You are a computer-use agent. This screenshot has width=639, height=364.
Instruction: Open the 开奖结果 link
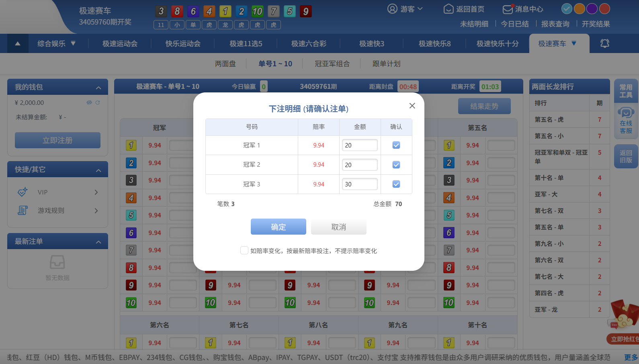[596, 24]
